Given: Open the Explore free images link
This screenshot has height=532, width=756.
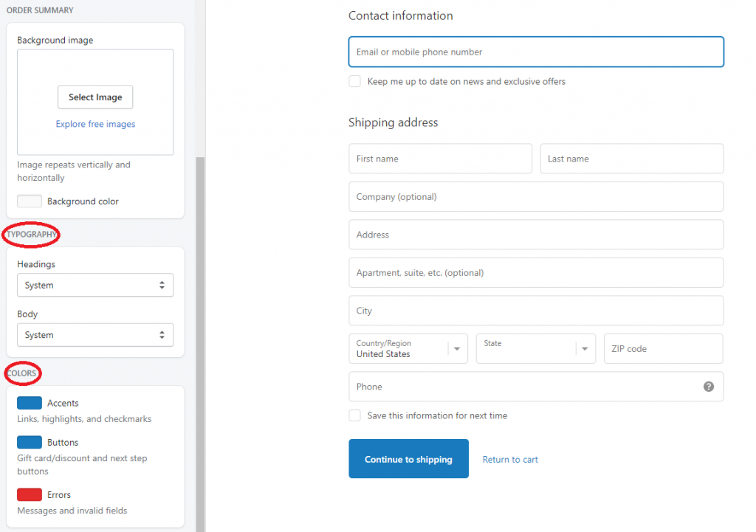Looking at the screenshot, I should 95,124.
